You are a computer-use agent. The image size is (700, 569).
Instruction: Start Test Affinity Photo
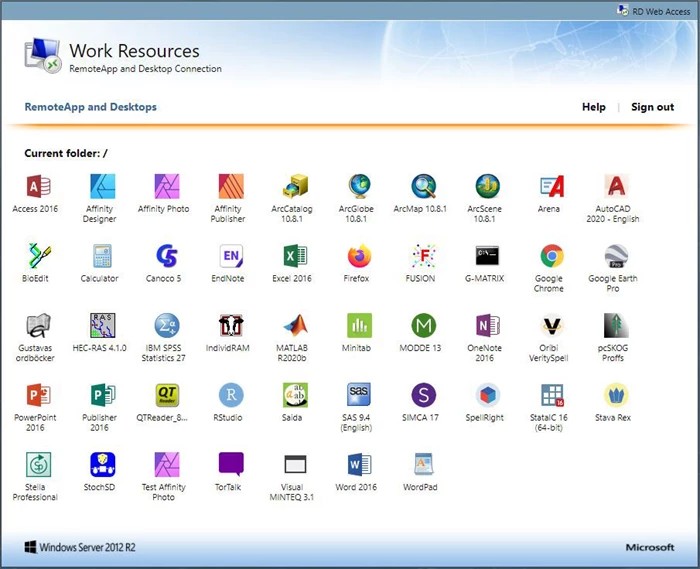click(x=167, y=465)
